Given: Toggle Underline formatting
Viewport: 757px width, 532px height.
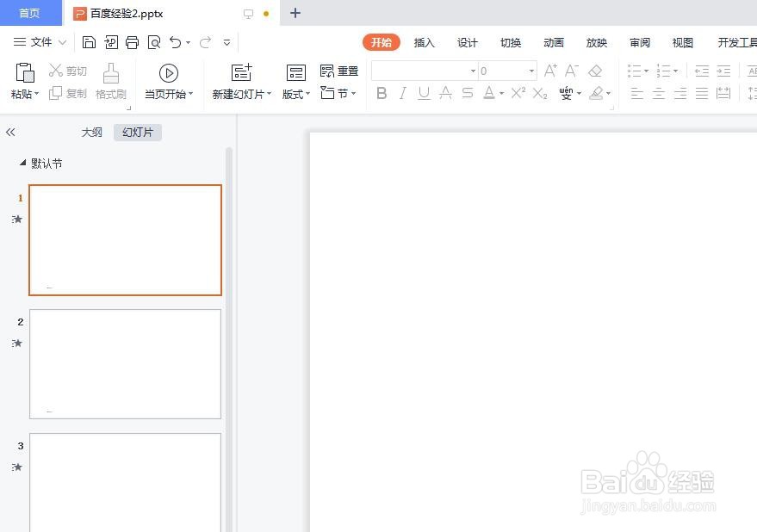Looking at the screenshot, I should coord(424,93).
